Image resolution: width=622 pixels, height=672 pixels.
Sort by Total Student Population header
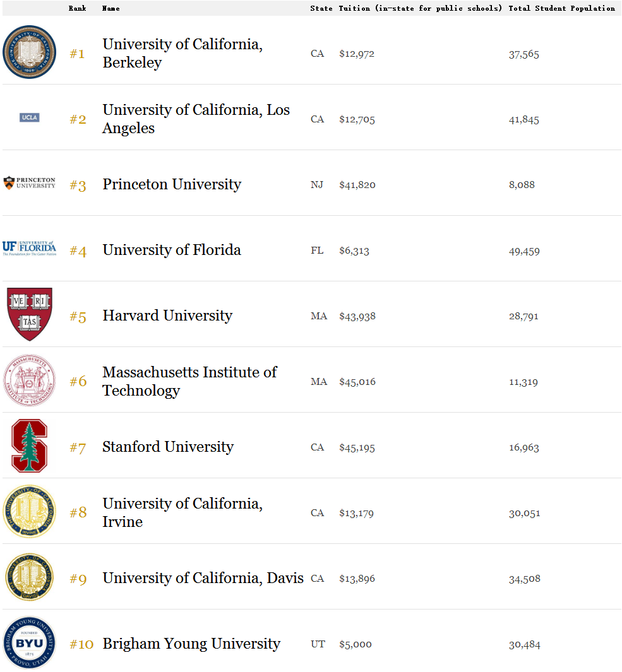(x=561, y=8)
